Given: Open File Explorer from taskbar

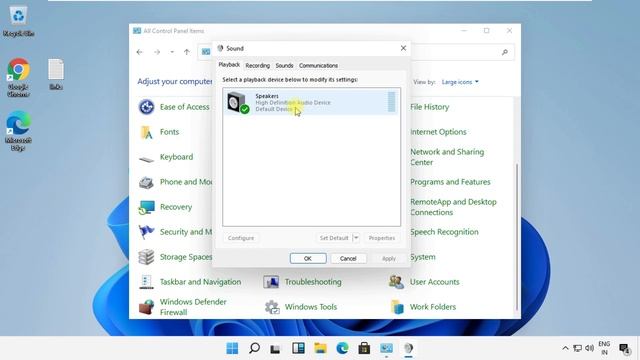Looking at the screenshot, I should click(320, 348).
